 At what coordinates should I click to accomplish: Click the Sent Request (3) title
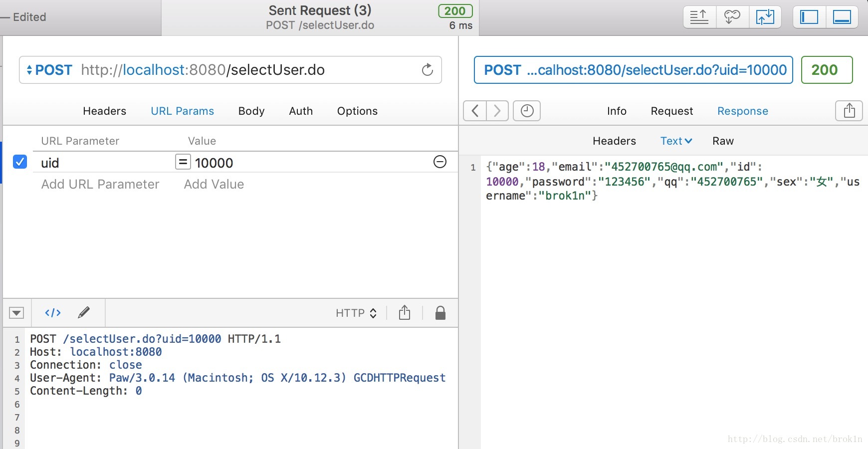pos(320,10)
